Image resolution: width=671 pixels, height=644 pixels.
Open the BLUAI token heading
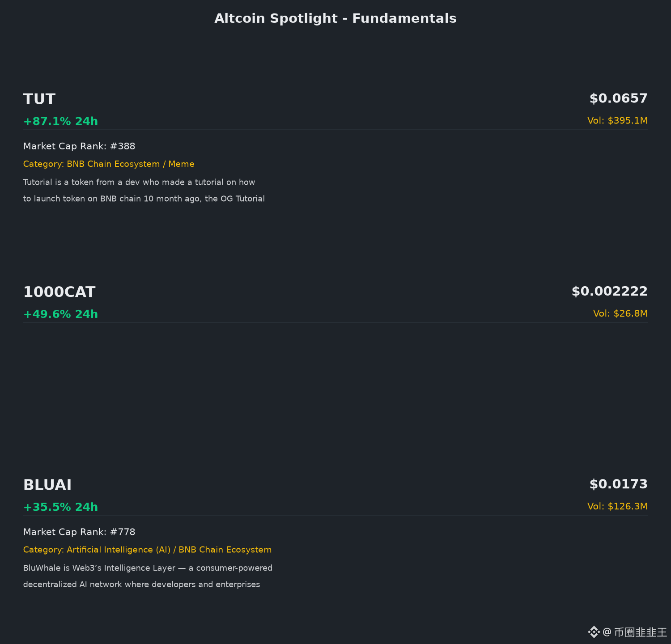(47, 485)
